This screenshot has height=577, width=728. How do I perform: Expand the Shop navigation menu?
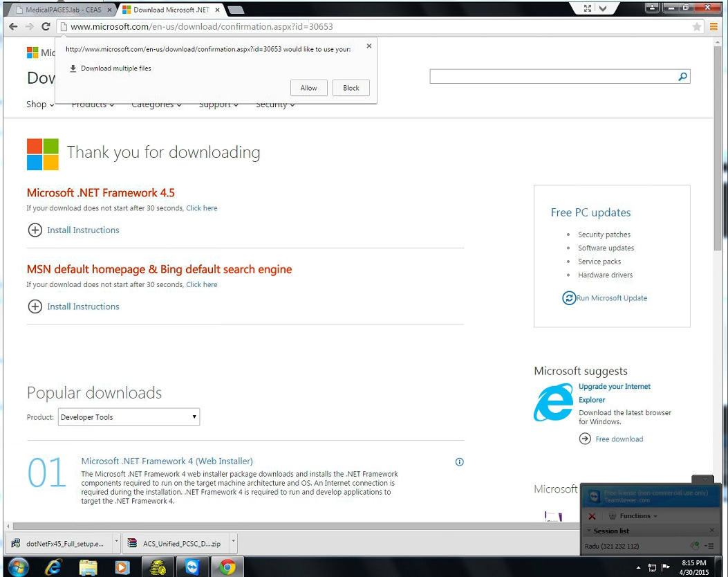[40, 104]
